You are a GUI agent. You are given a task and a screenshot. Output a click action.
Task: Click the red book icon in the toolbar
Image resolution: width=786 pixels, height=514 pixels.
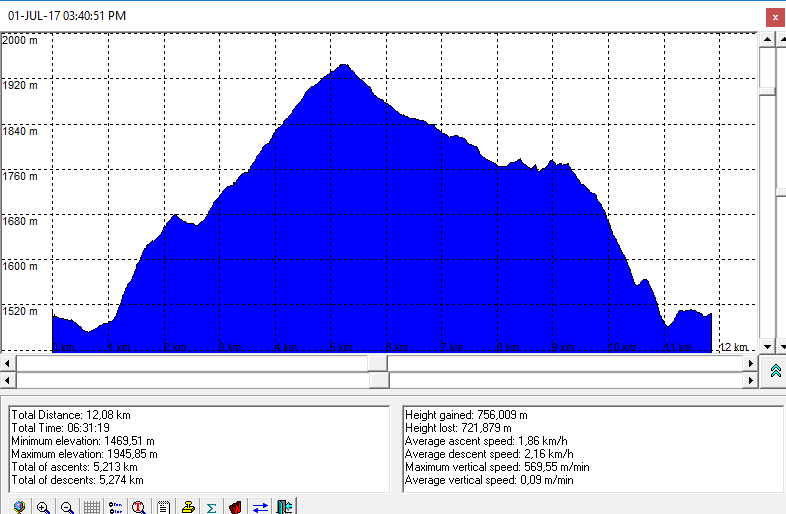click(236, 506)
